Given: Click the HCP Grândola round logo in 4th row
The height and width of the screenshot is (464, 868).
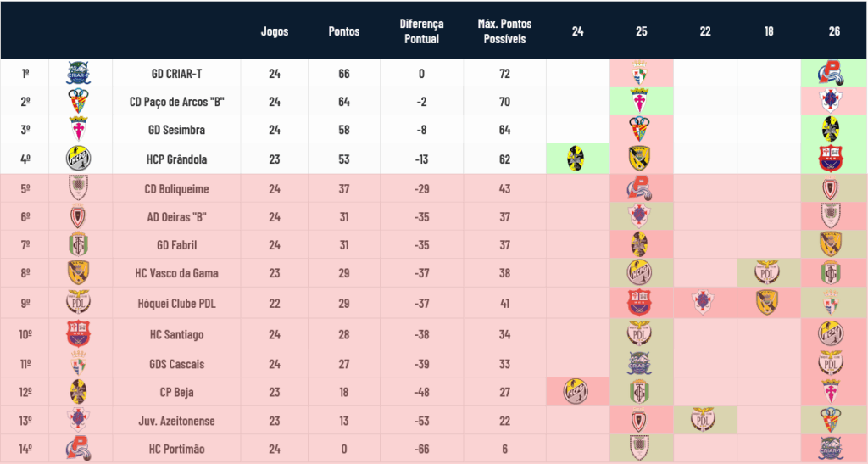Looking at the screenshot, I should [x=78, y=159].
